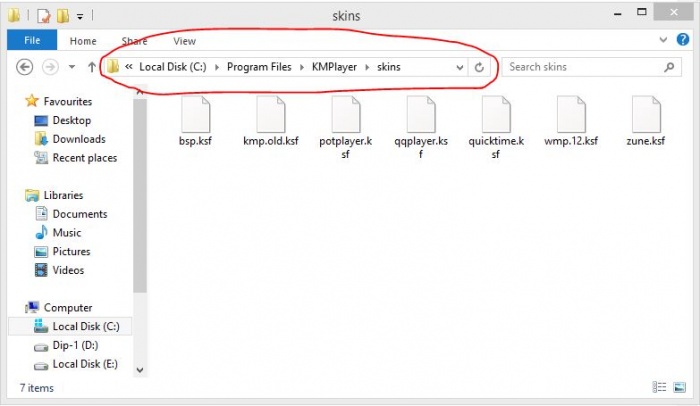Image resolution: width=700 pixels, height=406 pixels.
Task: Click the folder icon in address bar
Action: [x=113, y=67]
